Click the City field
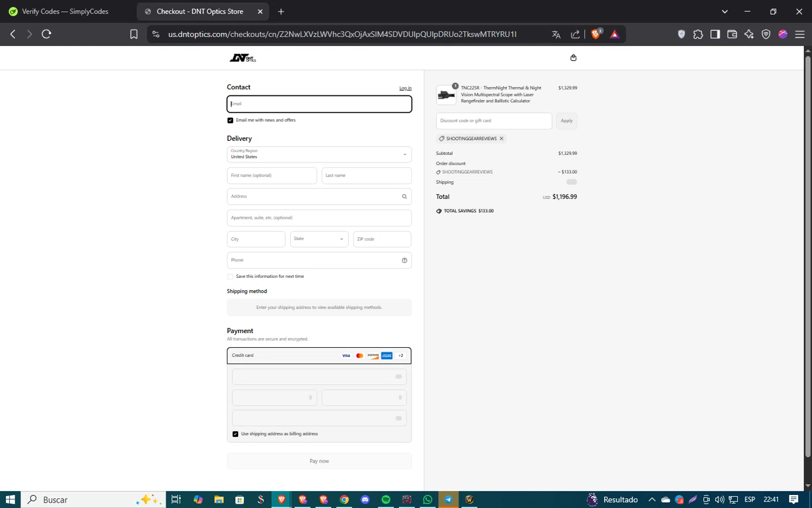812x508 pixels. coord(256,239)
